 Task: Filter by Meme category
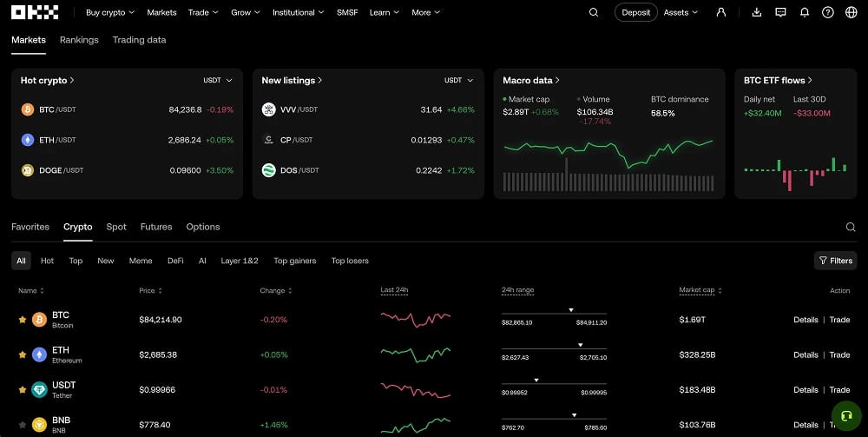(x=141, y=261)
